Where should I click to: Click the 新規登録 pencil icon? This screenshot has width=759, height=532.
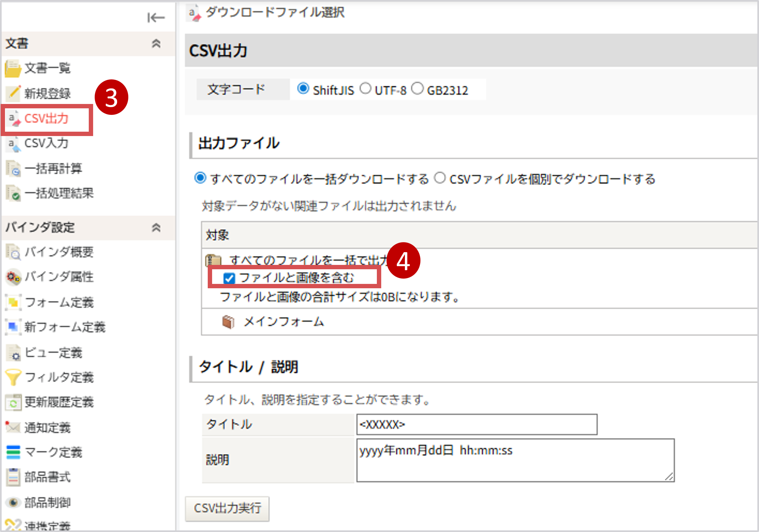click(14, 93)
